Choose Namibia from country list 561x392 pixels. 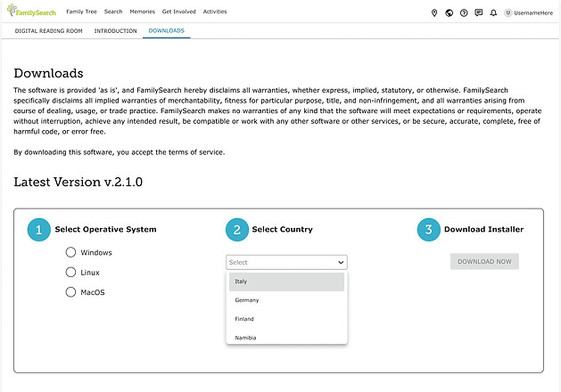point(286,338)
